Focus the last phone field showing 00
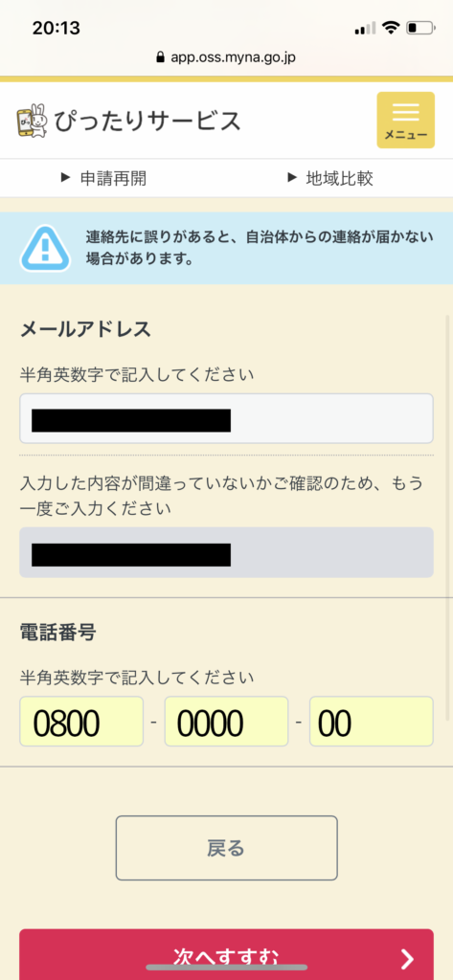The width and height of the screenshot is (453, 980). 372,722
